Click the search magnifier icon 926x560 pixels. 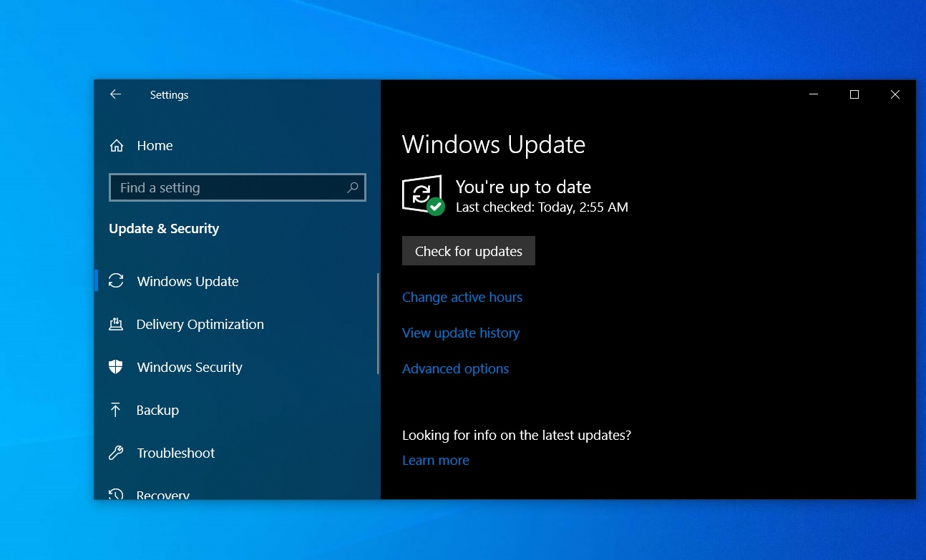(x=352, y=187)
